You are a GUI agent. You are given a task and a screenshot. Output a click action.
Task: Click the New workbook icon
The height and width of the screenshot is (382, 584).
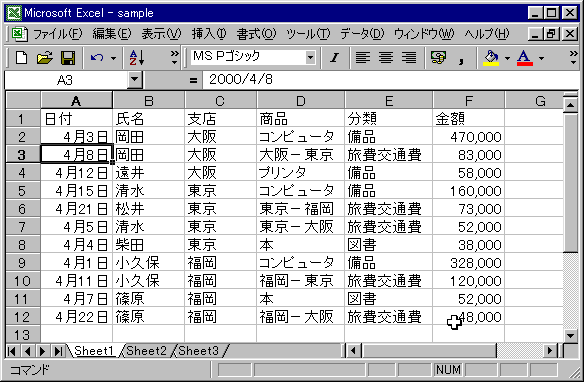tap(21, 58)
